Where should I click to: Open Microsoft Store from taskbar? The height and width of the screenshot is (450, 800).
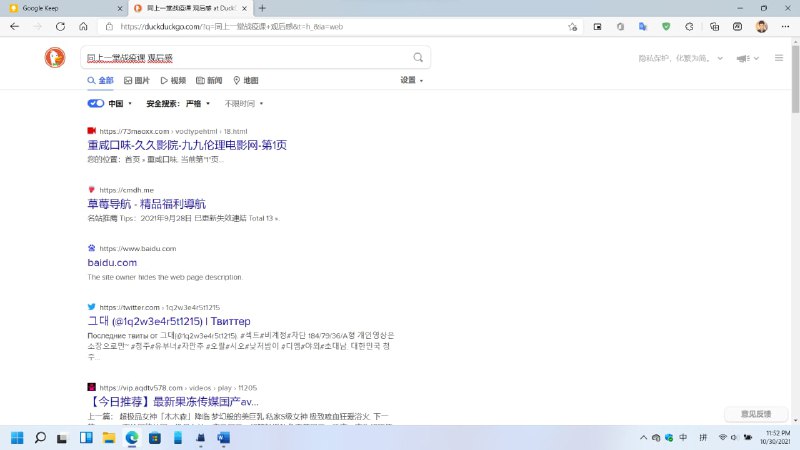(x=155, y=438)
